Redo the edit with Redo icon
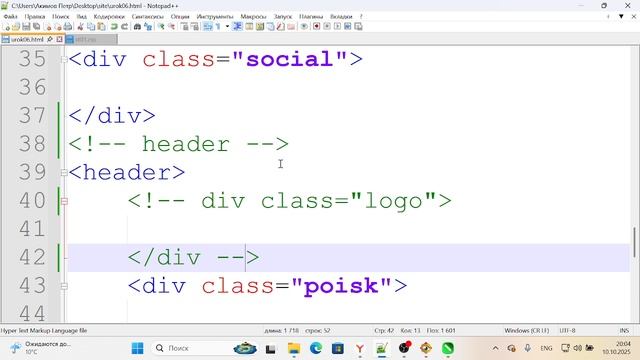The width and height of the screenshot is (640, 360). pyautogui.click(x=124, y=27)
